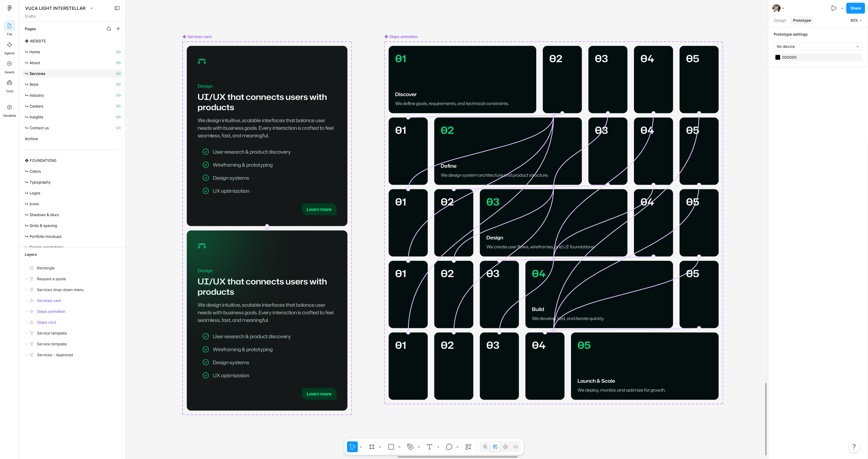868x459 pixels.
Task: Click the present play icon
Action: (x=834, y=8)
